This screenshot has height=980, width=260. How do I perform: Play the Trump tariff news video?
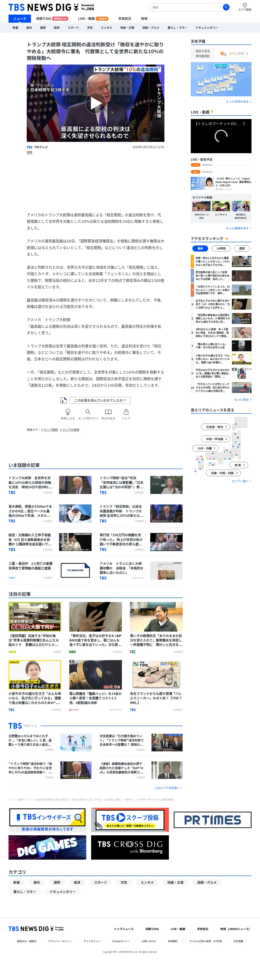tap(96, 103)
